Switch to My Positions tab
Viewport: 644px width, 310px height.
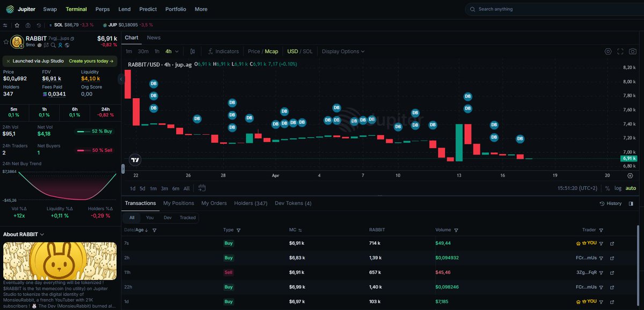coord(179,203)
